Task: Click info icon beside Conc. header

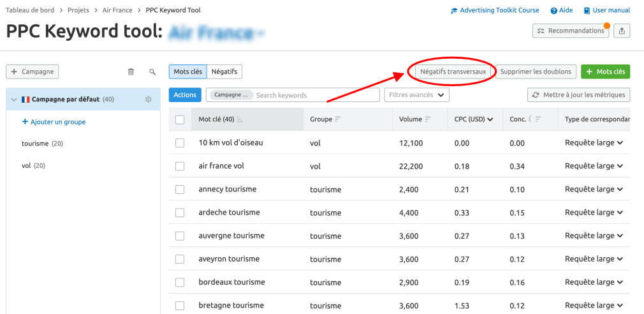Action: pyautogui.click(x=531, y=119)
